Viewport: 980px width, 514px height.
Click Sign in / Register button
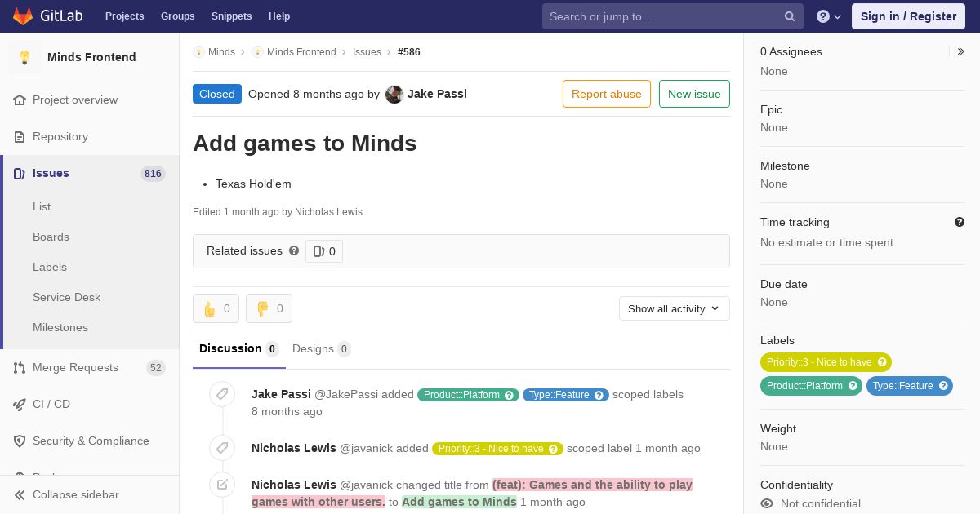click(x=908, y=16)
